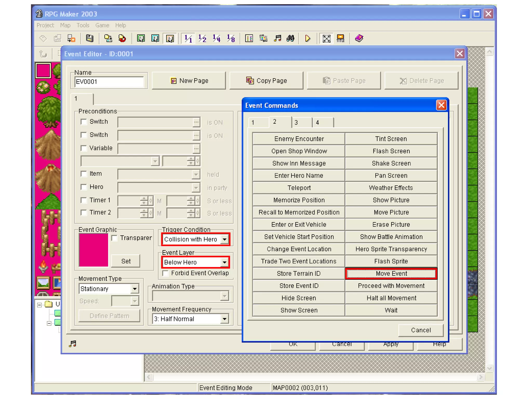The height and width of the screenshot is (399, 532).
Task: Expand the Movement Frequency dropdown
Action: [x=224, y=319]
